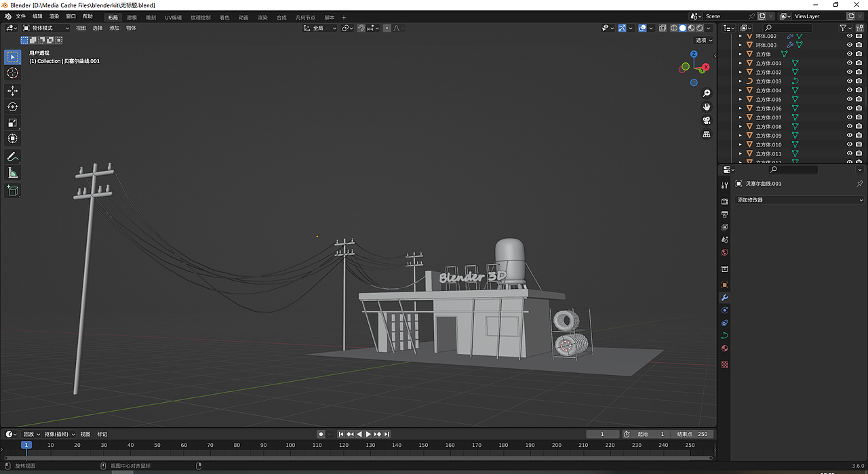Viewport: 868px width, 474px height.
Task: Activate the Select Box tool
Action: coord(12,57)
